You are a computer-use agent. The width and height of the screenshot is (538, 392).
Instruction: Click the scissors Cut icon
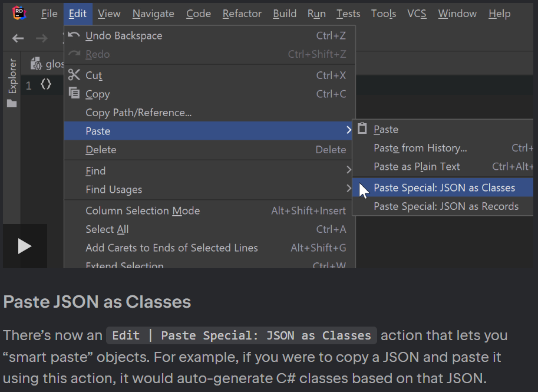click(74, 74)
